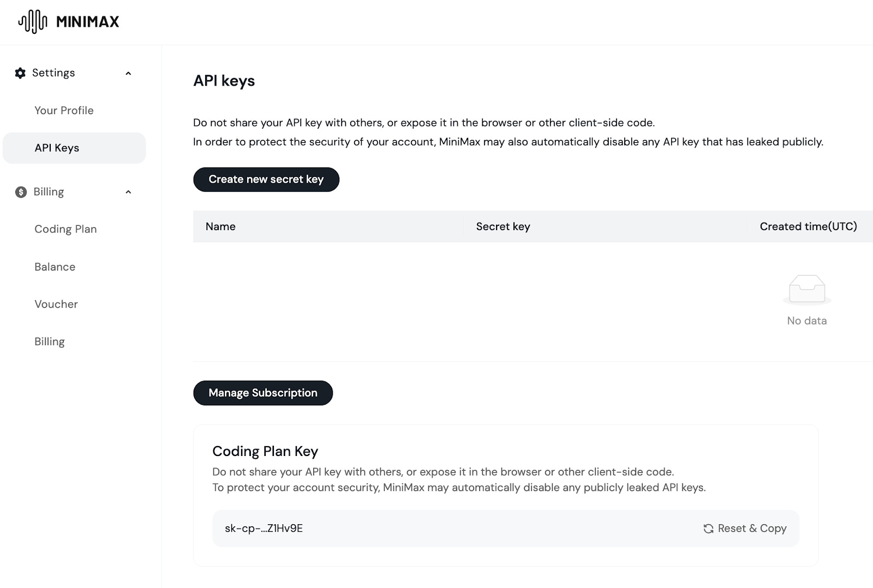Viewport: 873px width, 588px height.
Task: Open the Voucher page
Action: tap(56, 304)
